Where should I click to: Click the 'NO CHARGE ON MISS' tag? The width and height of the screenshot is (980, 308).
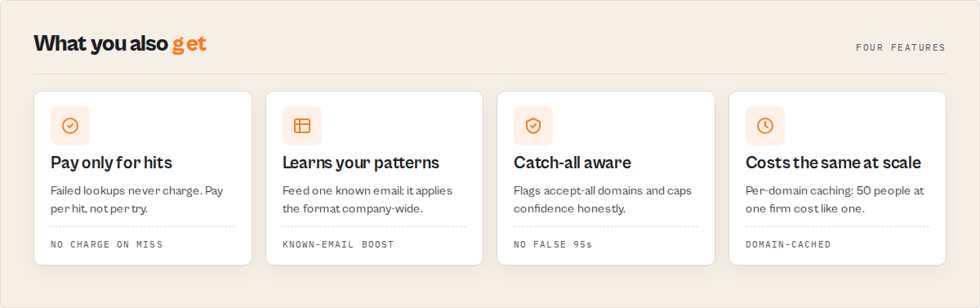click(x=107, y=244)
